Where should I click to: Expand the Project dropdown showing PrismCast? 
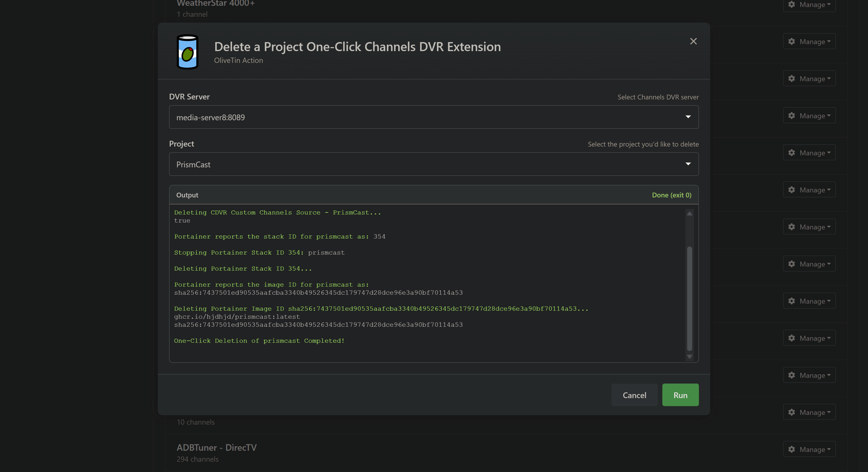(433, 164)
